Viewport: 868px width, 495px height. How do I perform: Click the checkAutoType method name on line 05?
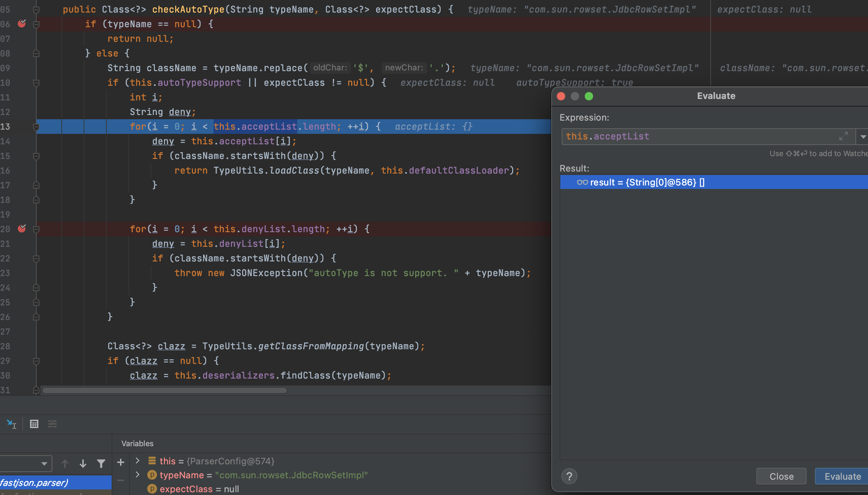[188, 9]
